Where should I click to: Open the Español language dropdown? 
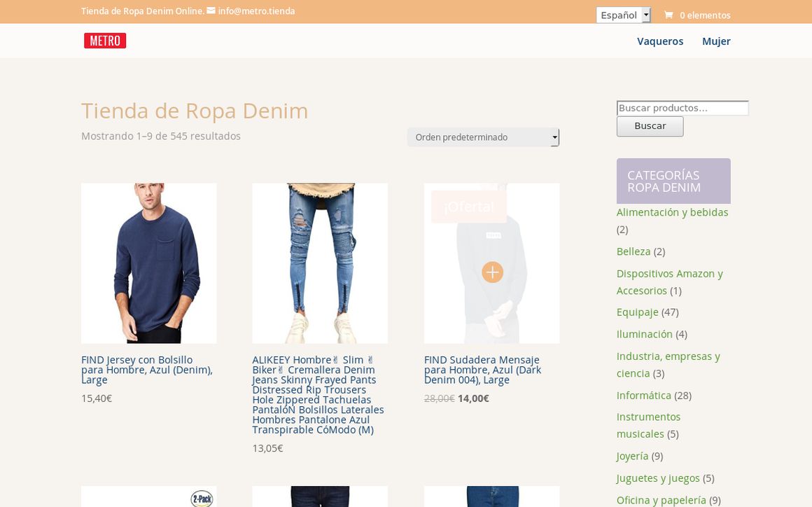pos(619,15)
